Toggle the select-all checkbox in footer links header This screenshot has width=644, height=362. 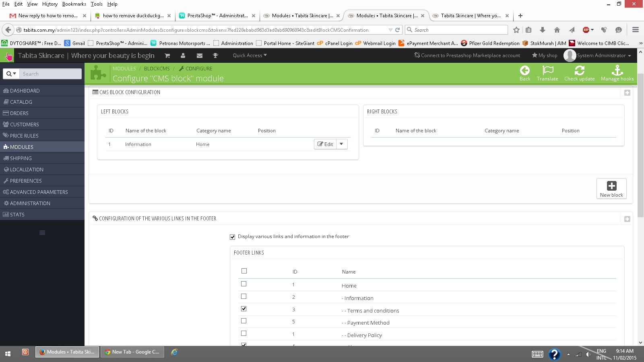click(244, 271)
